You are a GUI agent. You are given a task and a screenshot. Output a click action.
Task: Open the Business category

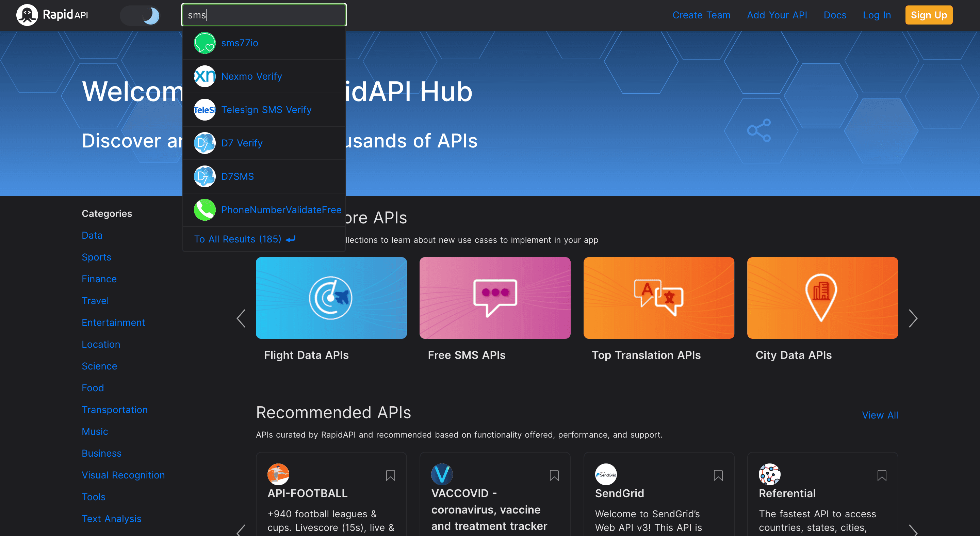click(102, 453)
